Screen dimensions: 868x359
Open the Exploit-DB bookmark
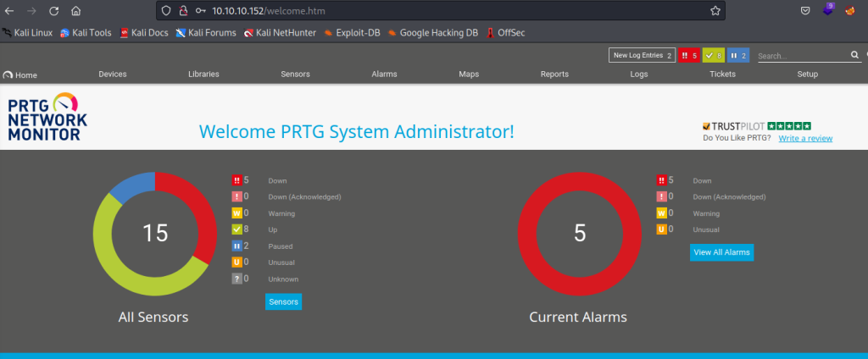(x=351, y=33)
